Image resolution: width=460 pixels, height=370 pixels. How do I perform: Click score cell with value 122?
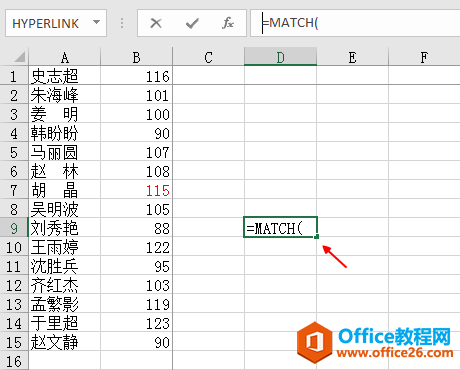tap(136, 247)
